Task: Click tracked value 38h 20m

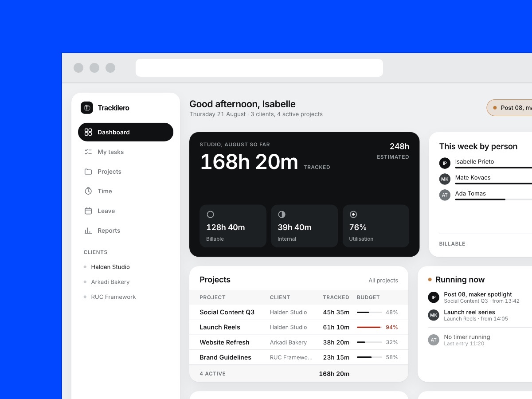Action: click(336, 342)
